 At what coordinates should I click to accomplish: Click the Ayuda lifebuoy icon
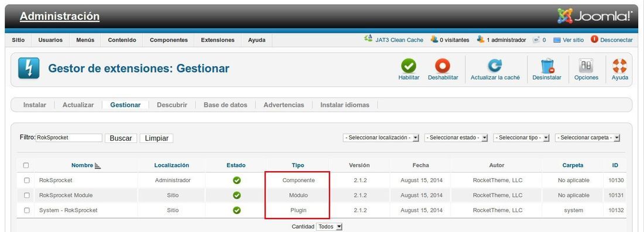pos(619,66)
